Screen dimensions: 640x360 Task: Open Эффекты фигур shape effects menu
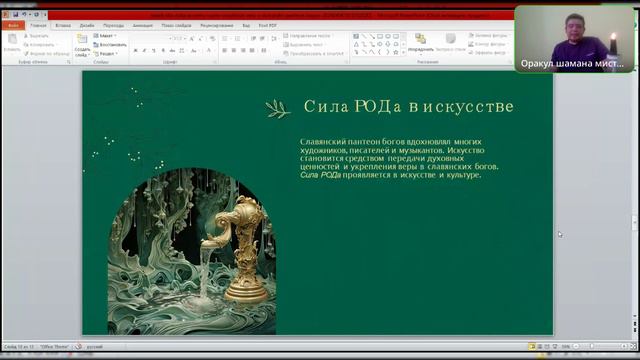point(488,53)
